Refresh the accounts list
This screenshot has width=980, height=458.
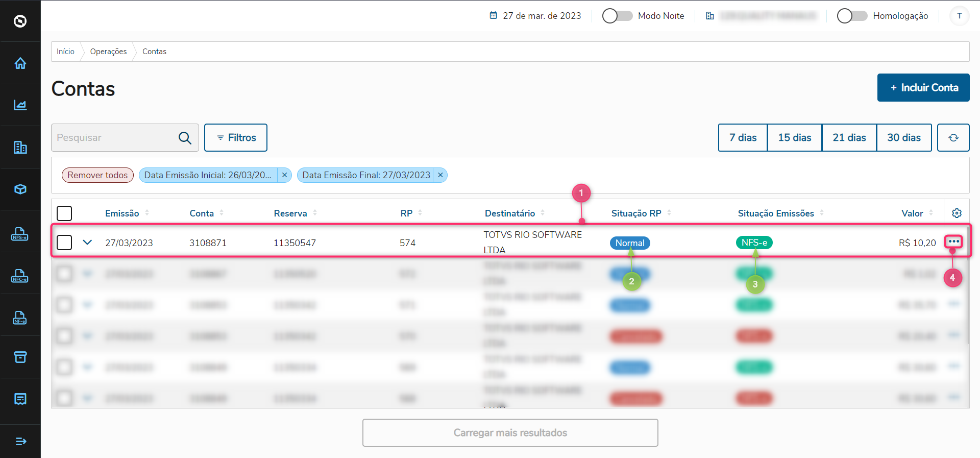(953, 137)
